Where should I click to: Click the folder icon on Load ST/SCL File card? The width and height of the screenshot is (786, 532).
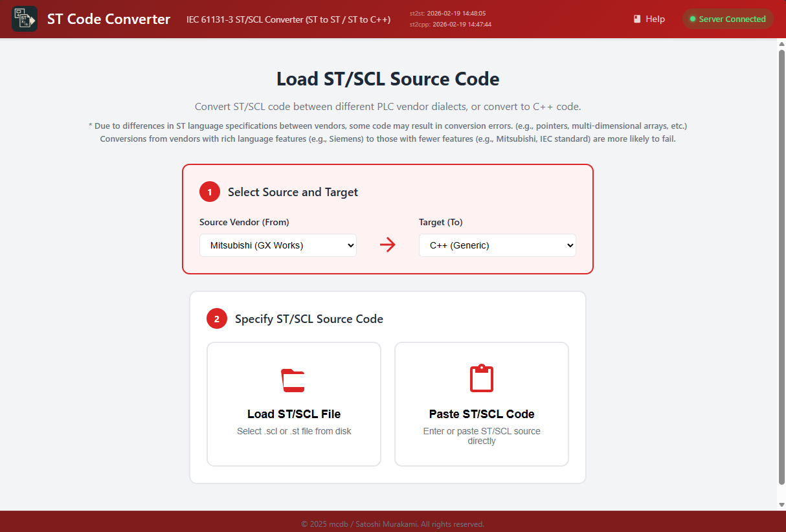point(293,380)
